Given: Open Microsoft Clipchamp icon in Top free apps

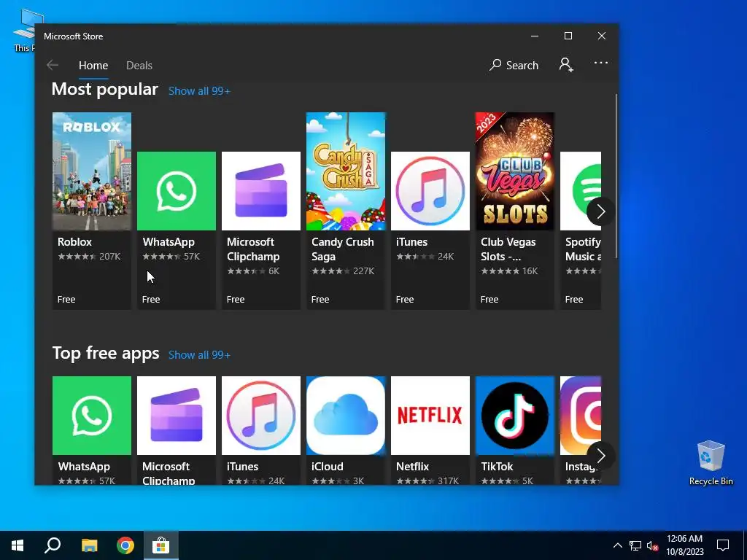Looking at the screenshot, I should [x=177, y=416].
